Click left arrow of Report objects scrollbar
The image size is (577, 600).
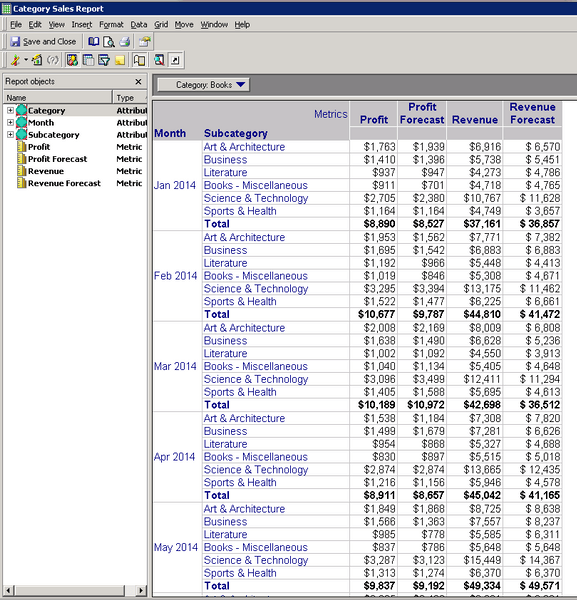click(9, 590)
